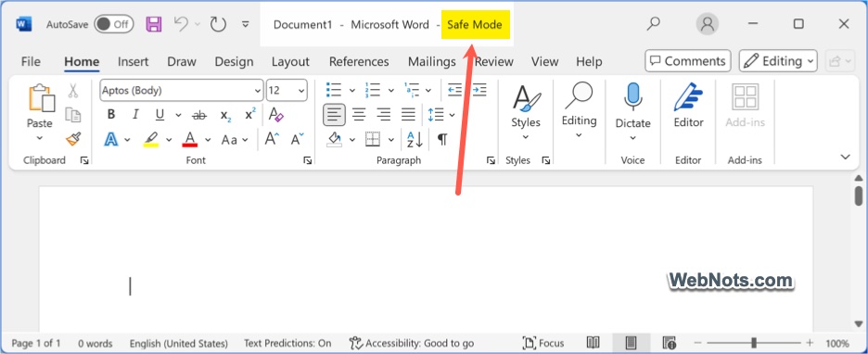Screen dimensions: 868x354
Task: Toggle Show/Hide paragraph marks
Action: (x=442, y=139)
